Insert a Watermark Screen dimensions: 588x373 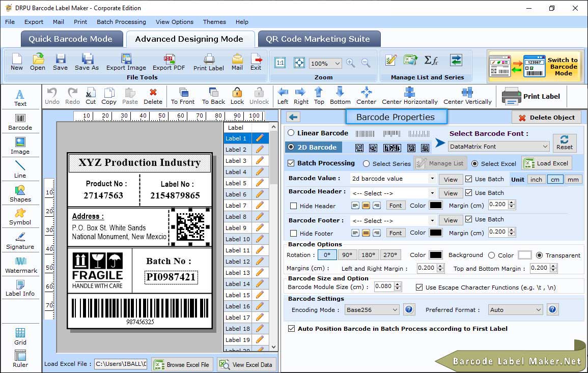tap(21, 265)
